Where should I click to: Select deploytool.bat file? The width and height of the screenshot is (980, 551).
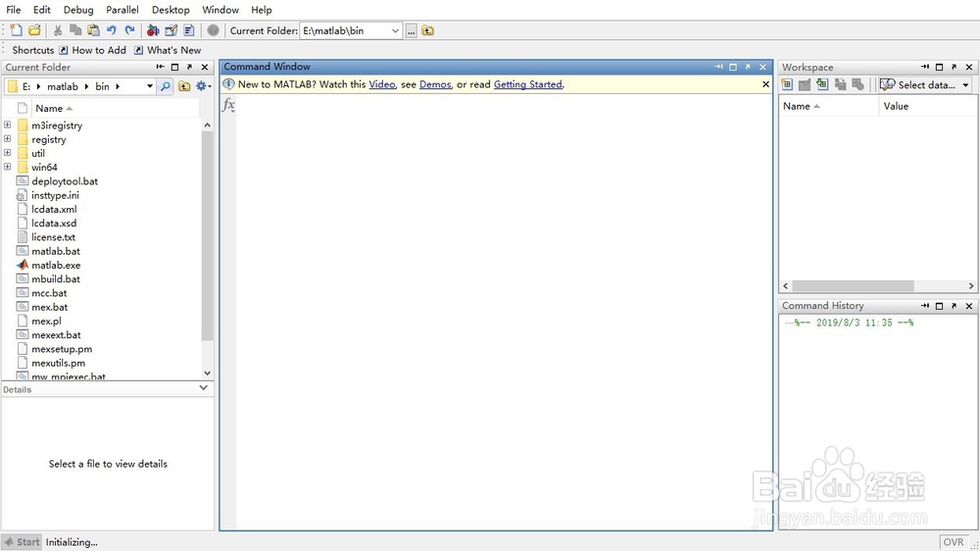click(x=65, y=181)
